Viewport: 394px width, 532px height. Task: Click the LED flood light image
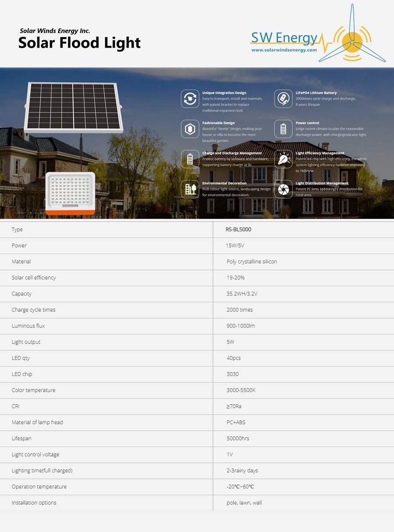(70, 193)
